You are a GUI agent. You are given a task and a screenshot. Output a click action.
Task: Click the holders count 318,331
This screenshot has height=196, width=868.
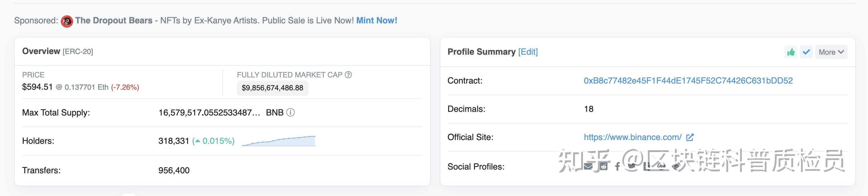(174, 141)
